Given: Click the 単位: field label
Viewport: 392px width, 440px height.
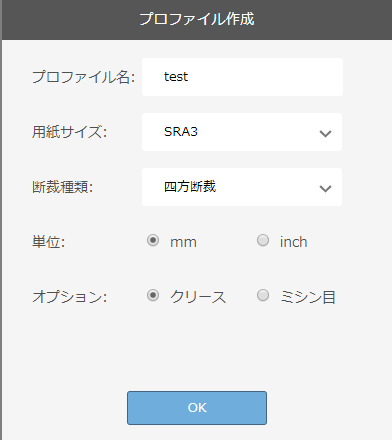Looking at the screenshot, I should point(48,242).
